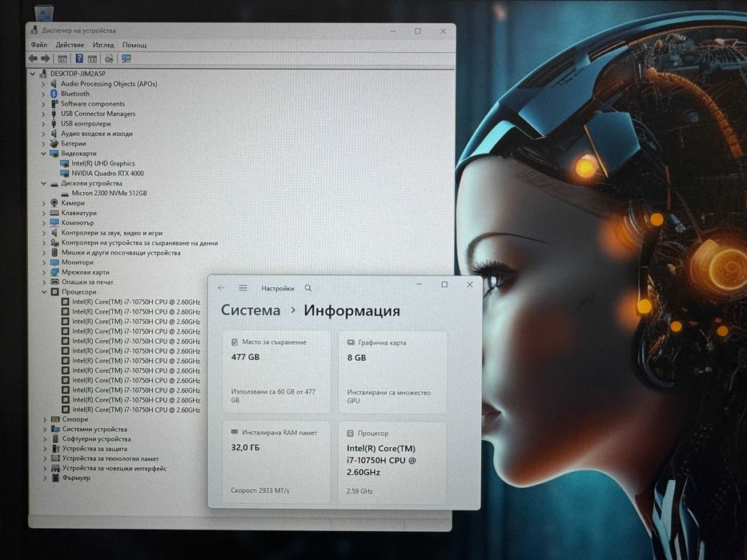Open the Действие menu

(70, 45)
